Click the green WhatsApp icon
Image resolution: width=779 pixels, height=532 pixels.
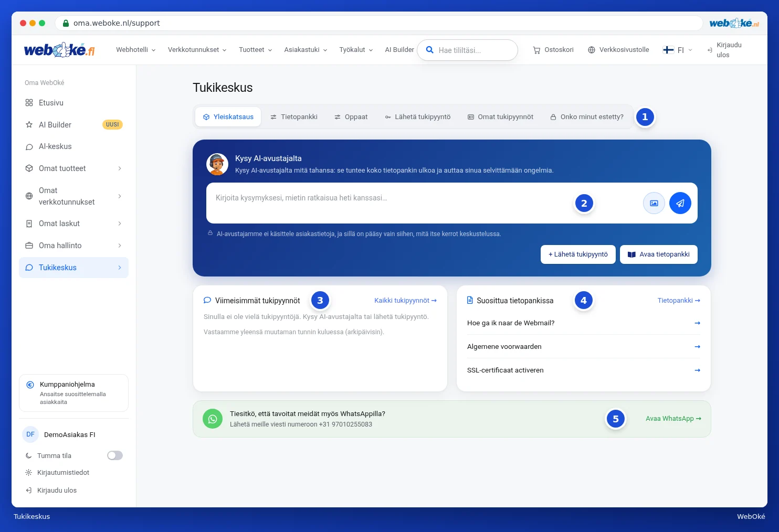(213, 419)
